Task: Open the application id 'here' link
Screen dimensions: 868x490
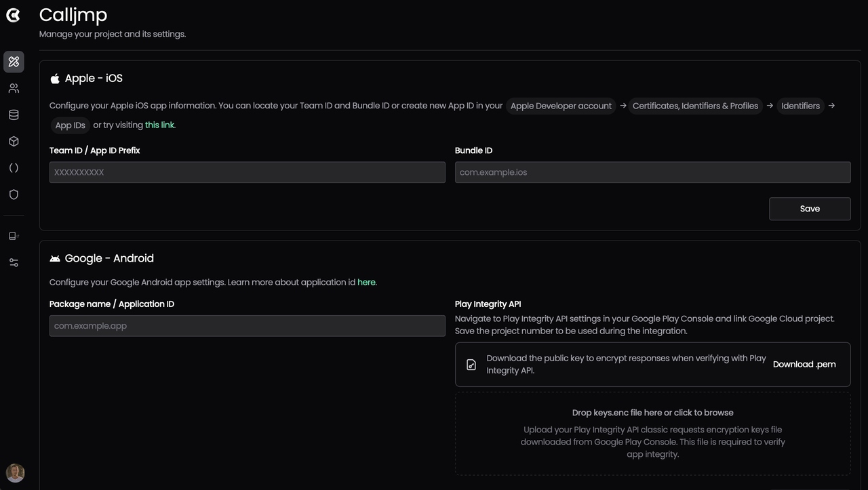Action: click(x=367, y=282)
